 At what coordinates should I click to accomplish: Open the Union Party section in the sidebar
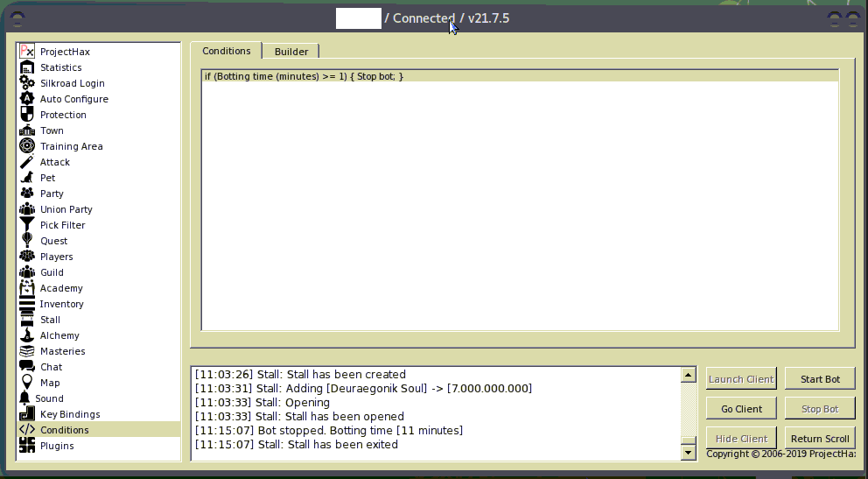[x=66, y=209]
